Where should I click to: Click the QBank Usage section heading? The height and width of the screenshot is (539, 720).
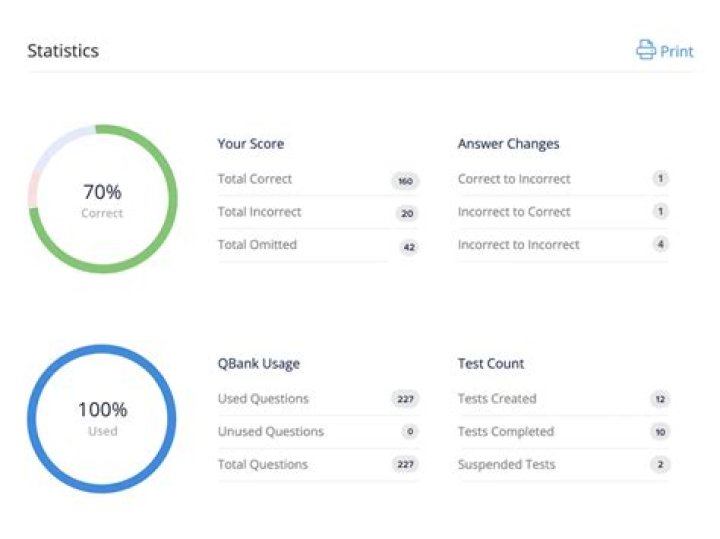[x=258, y=364]
